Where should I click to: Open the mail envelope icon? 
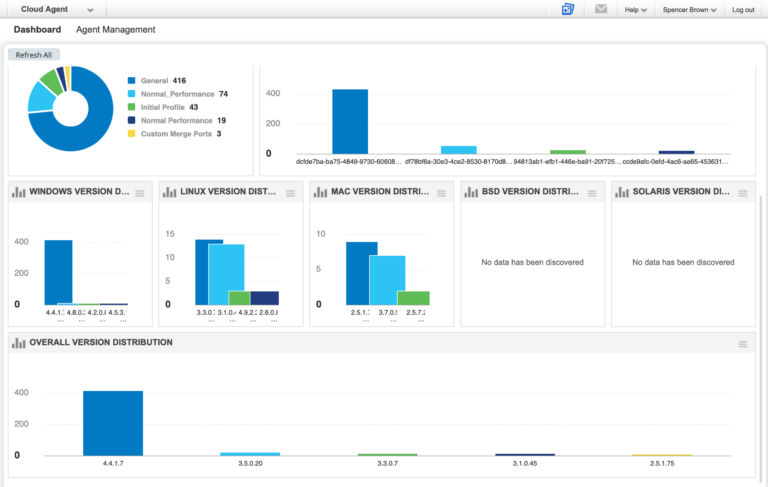pos(601,9)
